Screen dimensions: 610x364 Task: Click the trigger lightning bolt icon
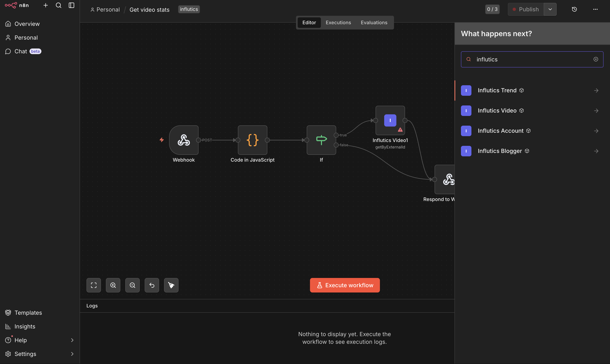point(162,140)
